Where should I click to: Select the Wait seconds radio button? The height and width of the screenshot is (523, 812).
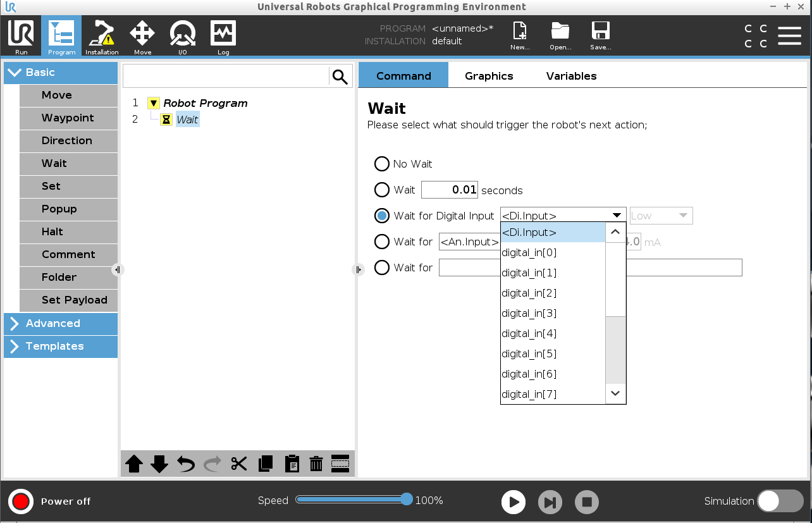pos(382,190)
